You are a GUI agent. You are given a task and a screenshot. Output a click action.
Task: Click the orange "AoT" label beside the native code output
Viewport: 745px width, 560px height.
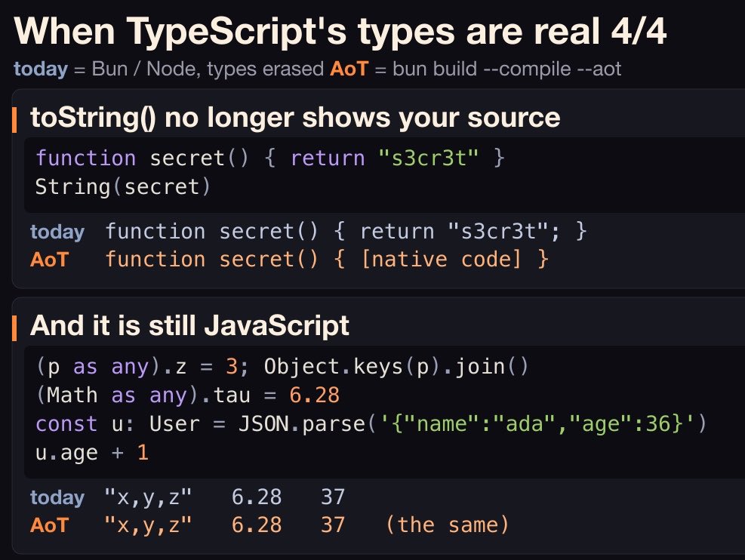[x=49, y=260]
